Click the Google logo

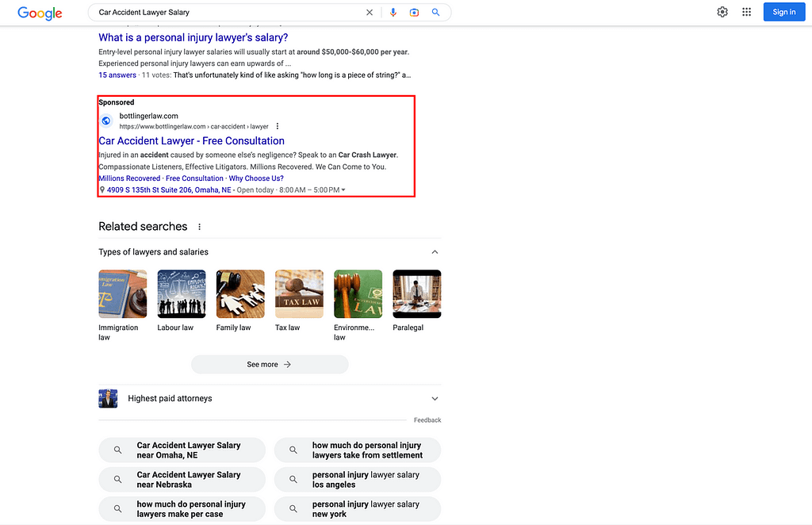point(40,13)
